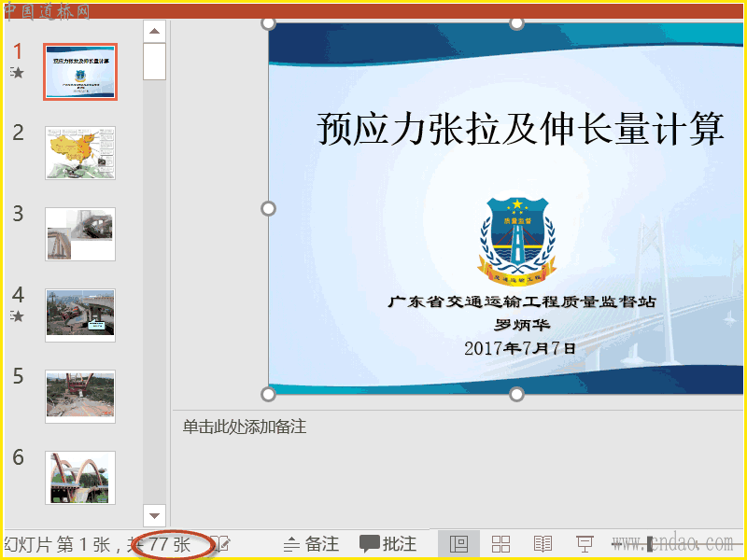
Task: Click text 广东省交通运输工程质量监督站
Action: (522, 301)
